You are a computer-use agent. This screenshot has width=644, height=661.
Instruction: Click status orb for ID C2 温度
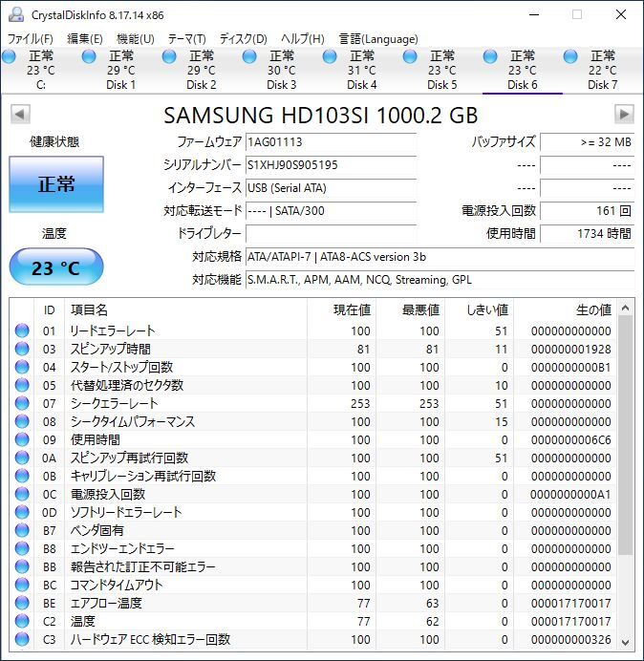pos(22,621)
